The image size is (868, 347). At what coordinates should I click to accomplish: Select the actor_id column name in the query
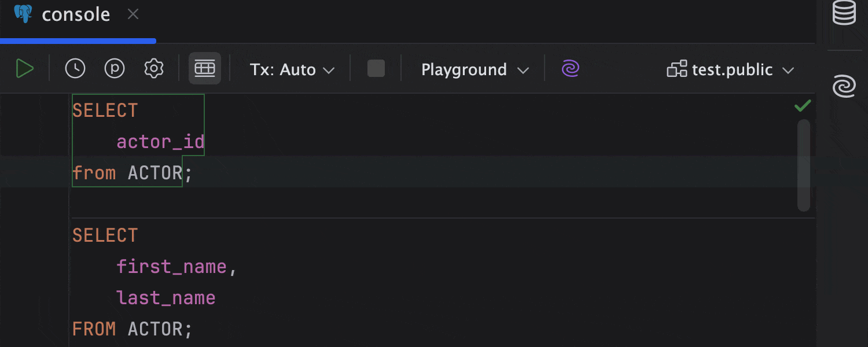pos(160,141)
